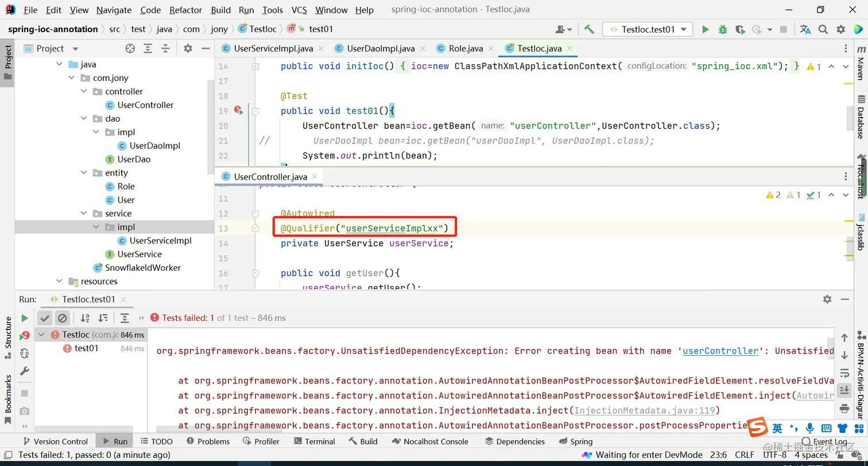The width and height of the screenshot is (868, 466).
Task: Toggle show ignored tests button
Action: click(x=63, y=318)
